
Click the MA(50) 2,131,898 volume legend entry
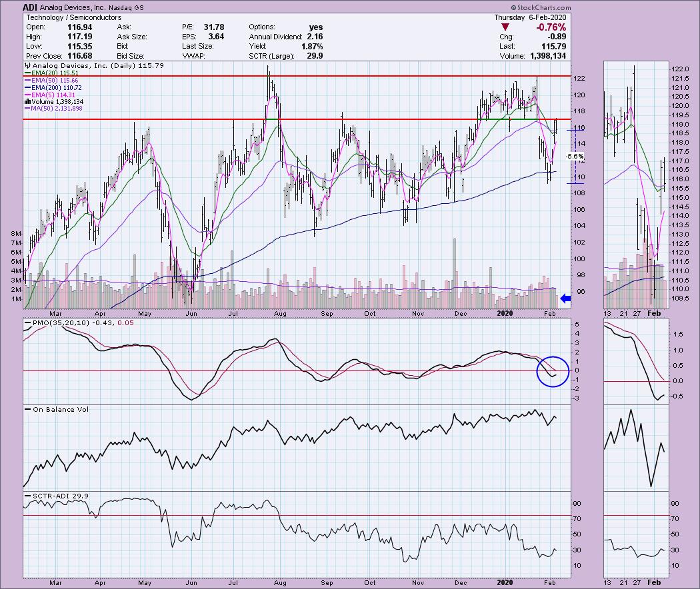(53, 109)
